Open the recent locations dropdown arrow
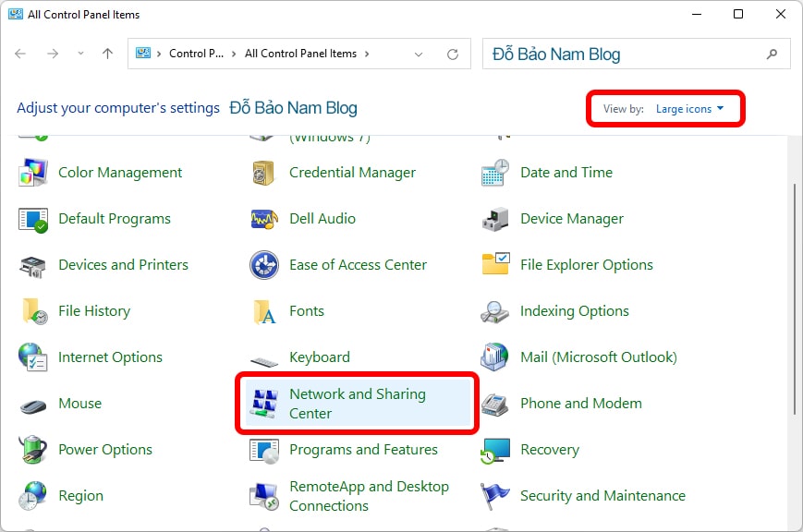The width and height of the screenshot is (803, 532). (80, 54)
